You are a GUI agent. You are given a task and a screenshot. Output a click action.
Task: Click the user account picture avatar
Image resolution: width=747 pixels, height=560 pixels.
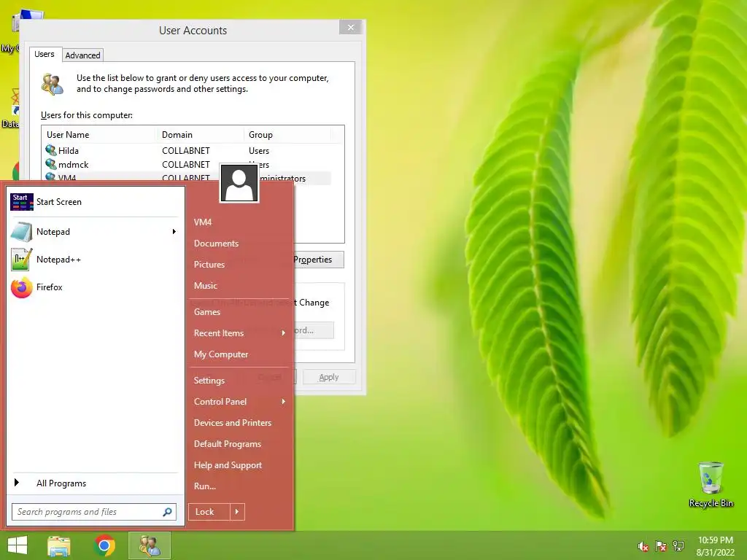pyautogui.click(x=239, y=183)
